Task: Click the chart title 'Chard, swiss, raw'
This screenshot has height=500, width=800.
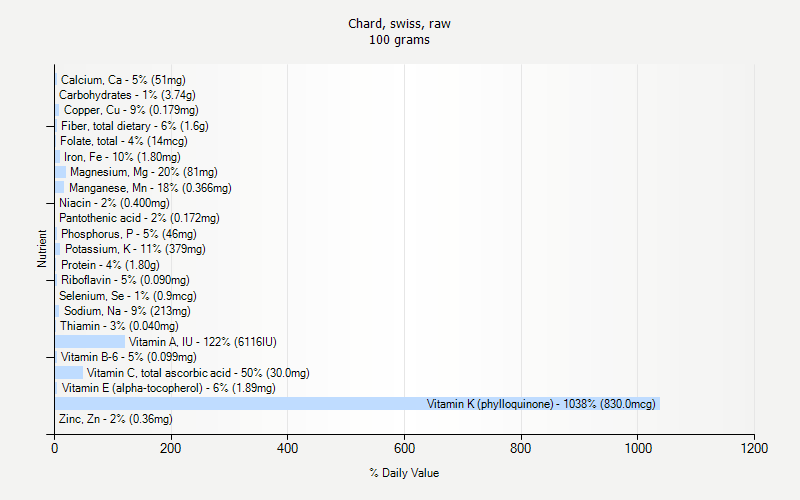Action: [399, 24]
